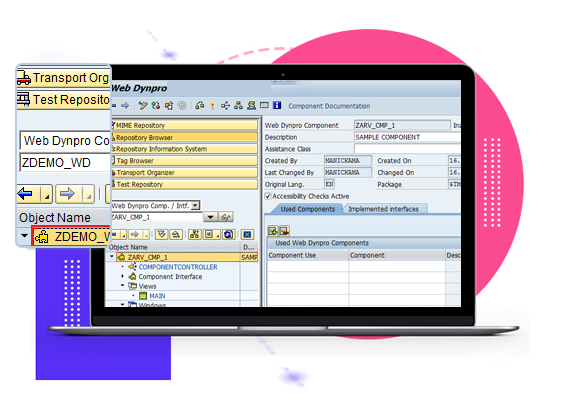The height and width of the screenshot is (420, 570).
Task: Open the Transport Organizer button
Action: [184, 172]
